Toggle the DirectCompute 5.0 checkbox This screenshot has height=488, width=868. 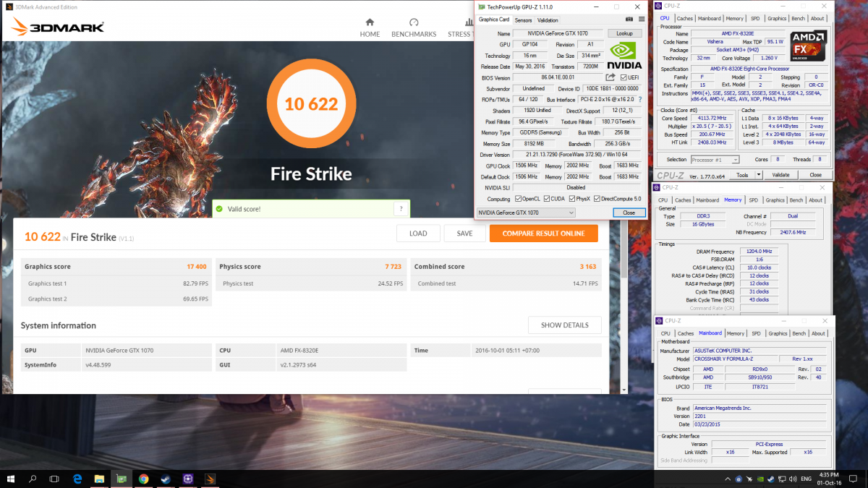tap(597, 199)
